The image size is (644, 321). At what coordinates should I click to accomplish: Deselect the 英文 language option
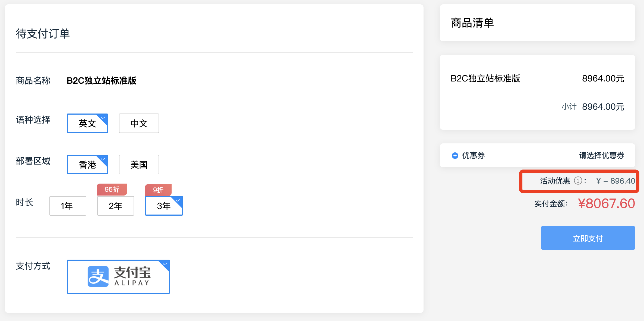(x=87, y=123)
